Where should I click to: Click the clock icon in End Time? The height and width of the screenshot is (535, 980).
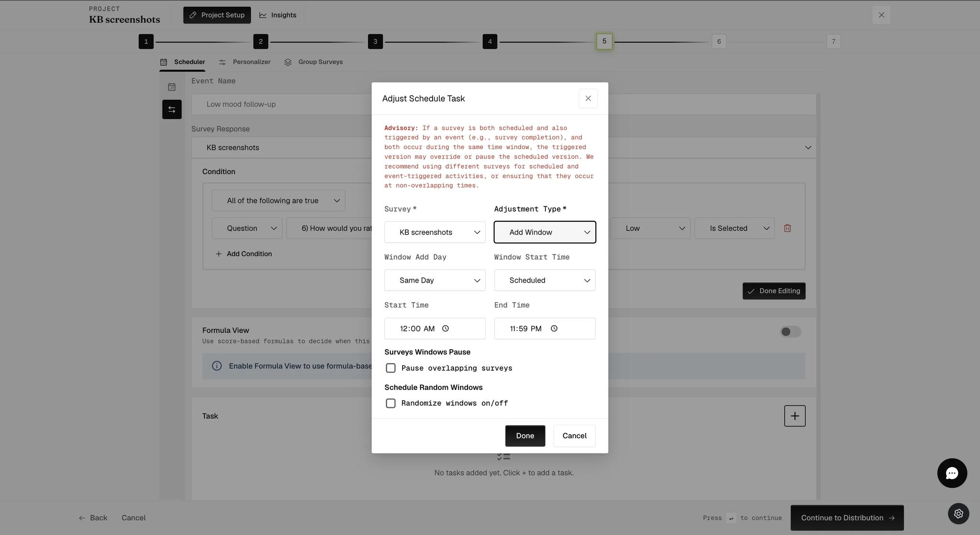[x=554, y=329]
